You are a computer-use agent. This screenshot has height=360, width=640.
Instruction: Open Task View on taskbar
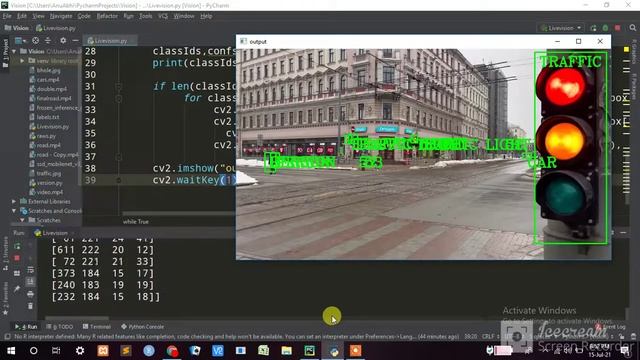click(x=56, y=351)
